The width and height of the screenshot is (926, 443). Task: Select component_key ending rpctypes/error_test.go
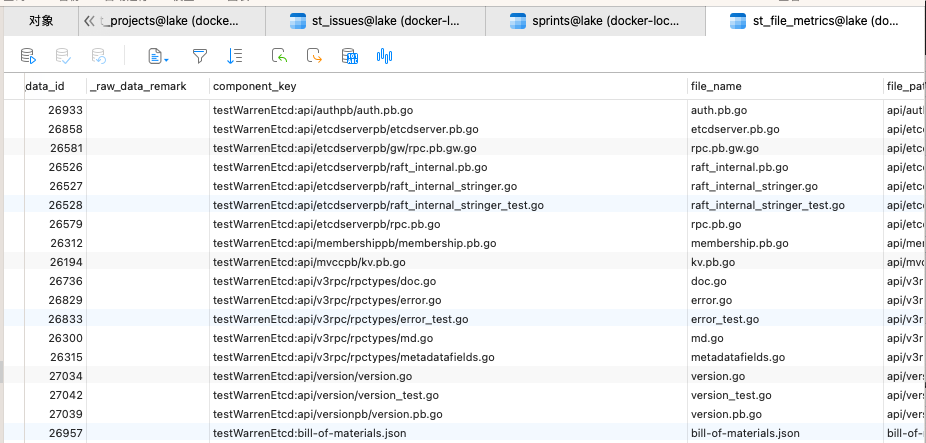coord(448,319)
